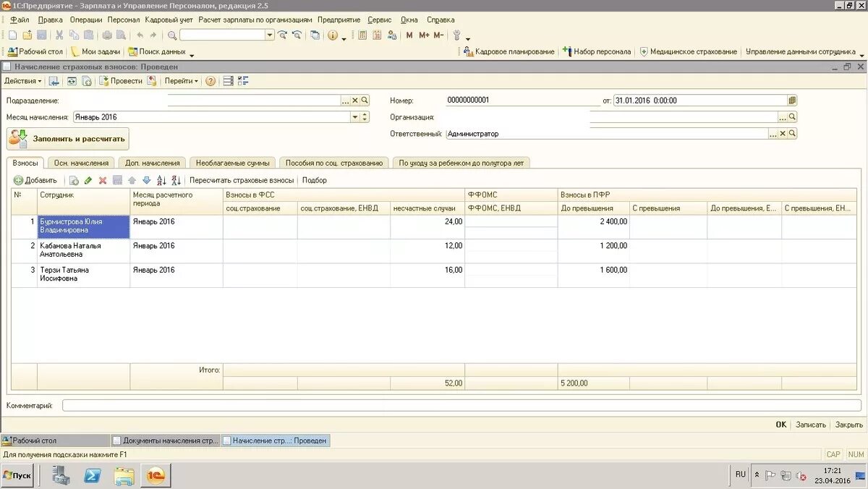Click the search icon in Подразделение field
This screenshot has width=868, height=489.
(365, 101)
